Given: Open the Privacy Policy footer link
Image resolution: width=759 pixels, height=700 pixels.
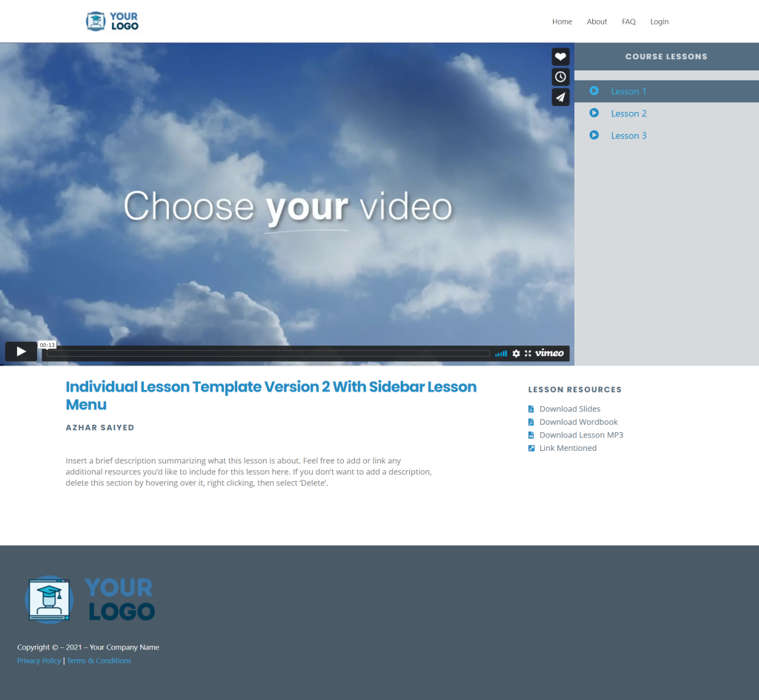Looking at the screenshot, I should tap(39, 661).
